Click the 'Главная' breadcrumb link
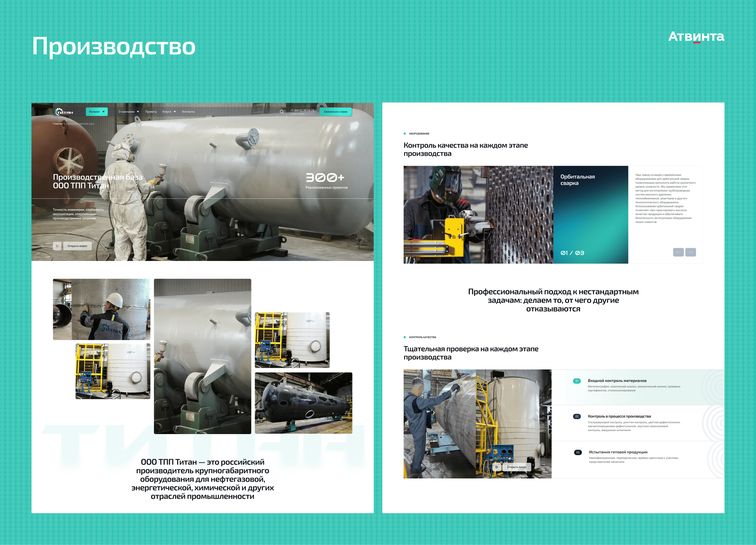Viewport: 756px width, 545px height. [x=57, y=124]
